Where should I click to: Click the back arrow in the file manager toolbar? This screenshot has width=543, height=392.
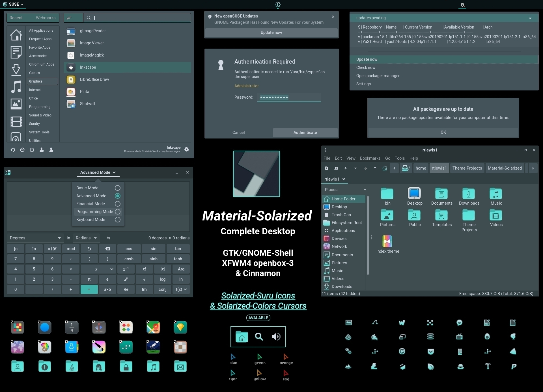pyautogui.click(x=346, y=168)
